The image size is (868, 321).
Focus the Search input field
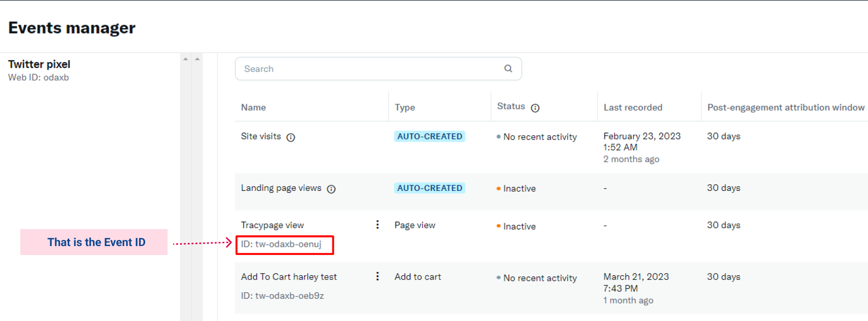click(x=367, y=69)
